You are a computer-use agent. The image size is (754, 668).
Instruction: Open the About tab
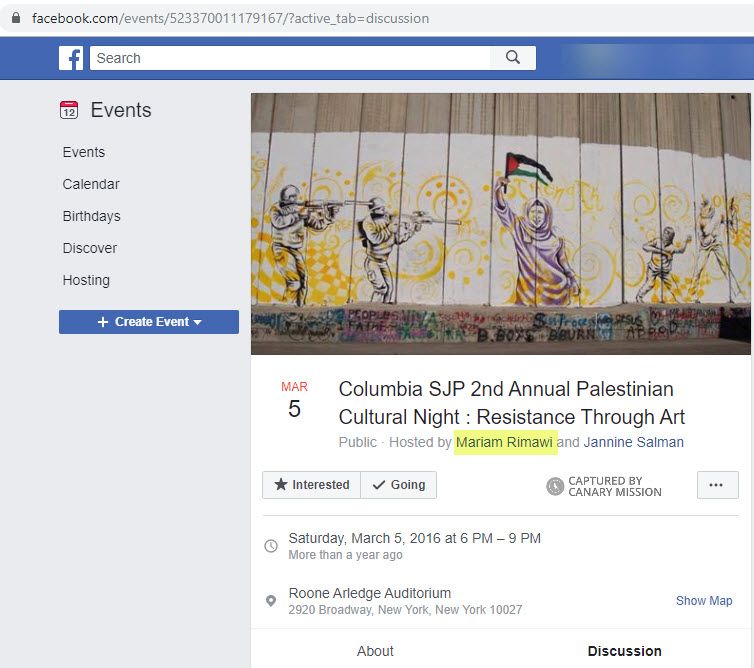tap(375, 651)
